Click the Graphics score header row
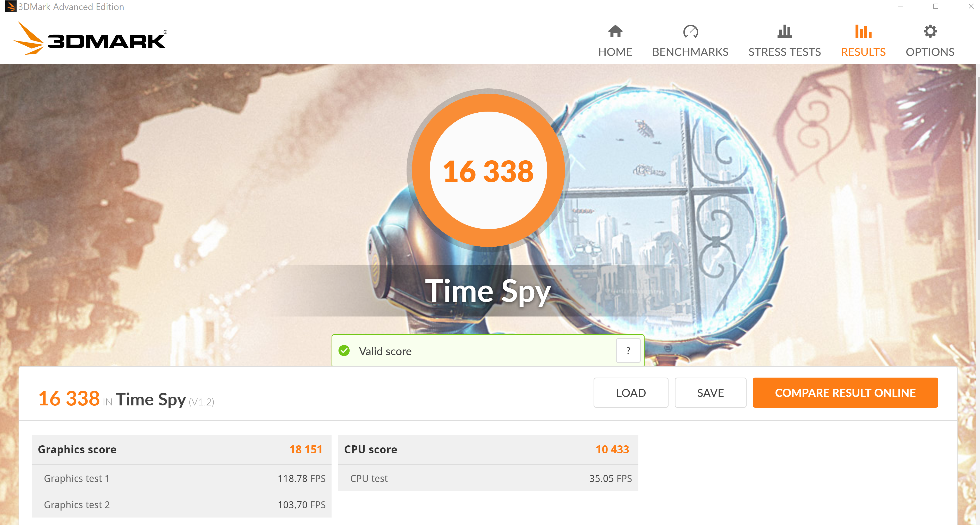Screen dimensions: 980x525 [x=181, y=449]
